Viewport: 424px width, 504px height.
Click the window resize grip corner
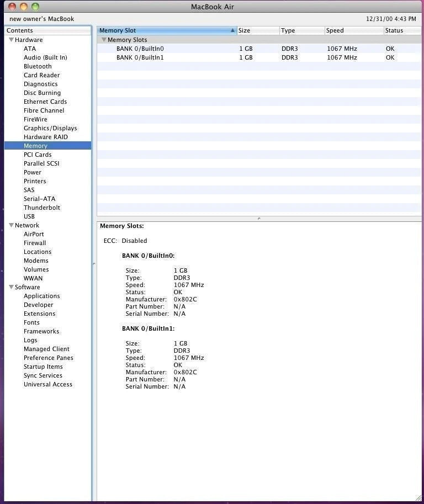(418, 498)
